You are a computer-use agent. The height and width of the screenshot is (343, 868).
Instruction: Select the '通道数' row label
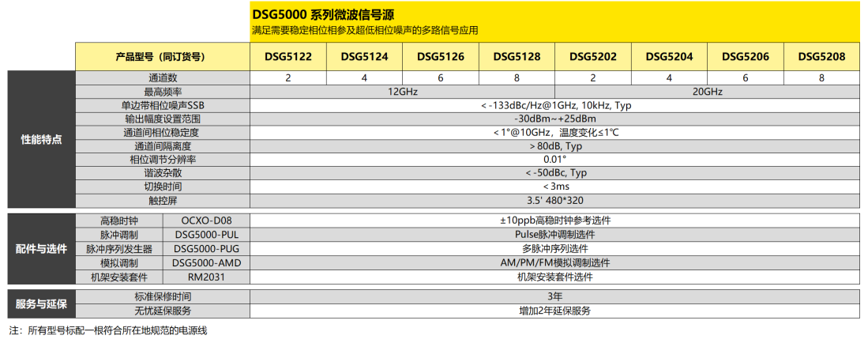pos(163,77)
